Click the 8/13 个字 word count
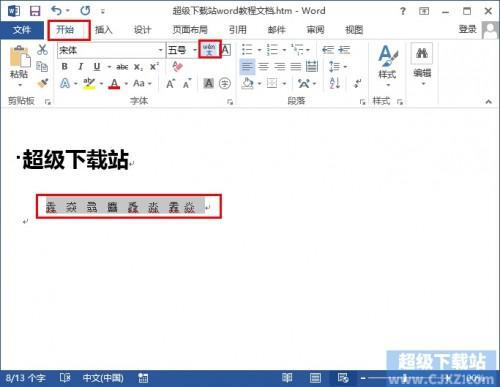This screenshot has width=500, height=387. click(x=25, y=378)
